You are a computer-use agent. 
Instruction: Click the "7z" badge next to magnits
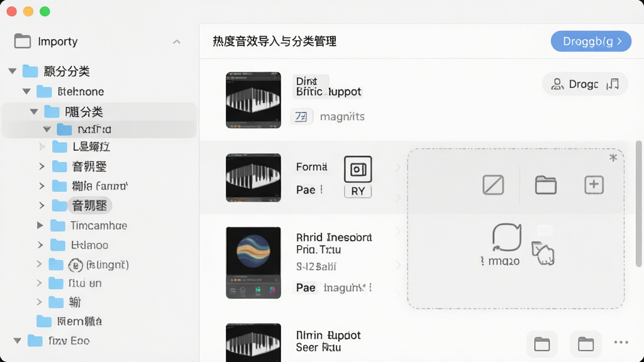point(301,116)
